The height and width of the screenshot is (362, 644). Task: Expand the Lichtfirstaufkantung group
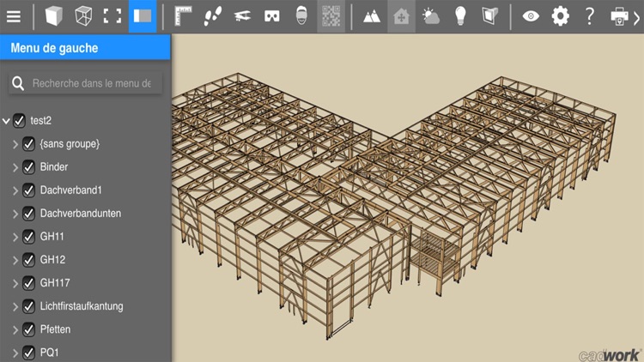click(15, 306)
